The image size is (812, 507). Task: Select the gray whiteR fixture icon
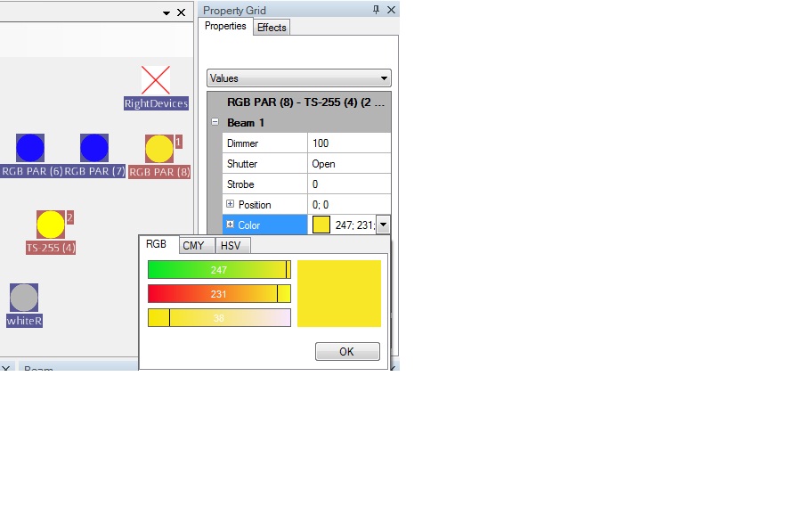tap(24, 298)
